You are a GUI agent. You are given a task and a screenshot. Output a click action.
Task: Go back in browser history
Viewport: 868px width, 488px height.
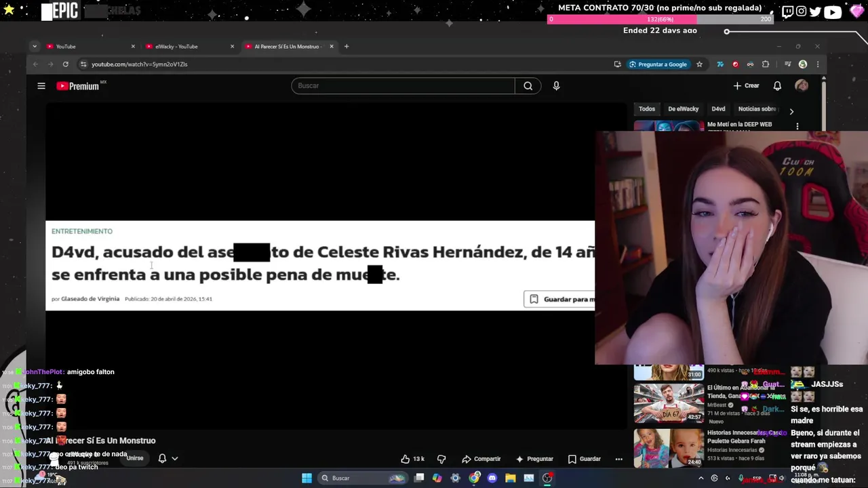[35, 64]
